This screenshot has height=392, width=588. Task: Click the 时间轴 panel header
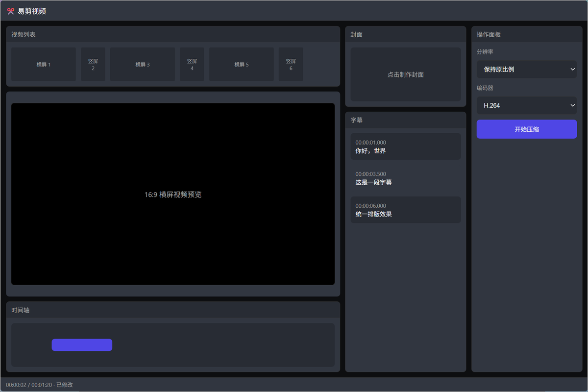coord(173,310)
